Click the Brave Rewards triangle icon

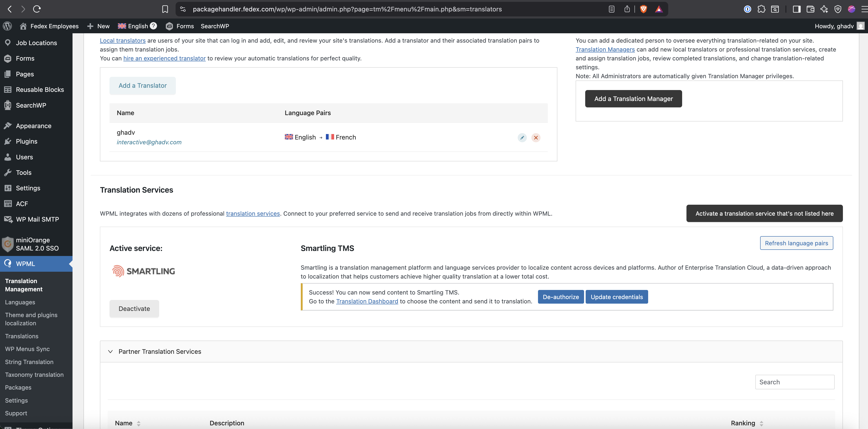(659, 9)
